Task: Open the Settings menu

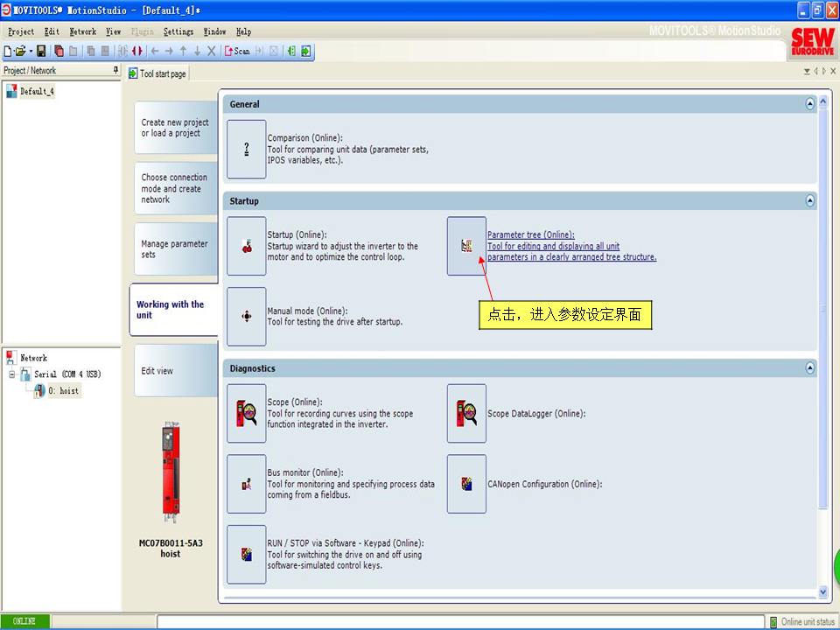Action: pos(178,31)
